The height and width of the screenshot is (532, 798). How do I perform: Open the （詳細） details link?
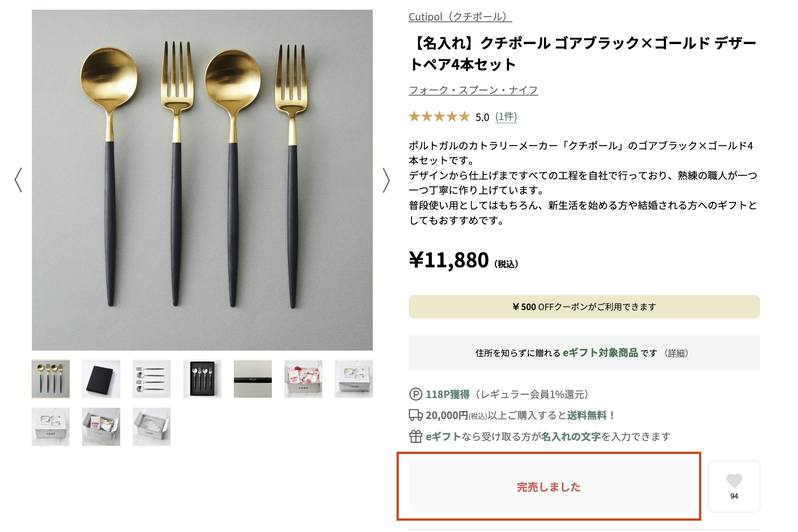(676, 353)
